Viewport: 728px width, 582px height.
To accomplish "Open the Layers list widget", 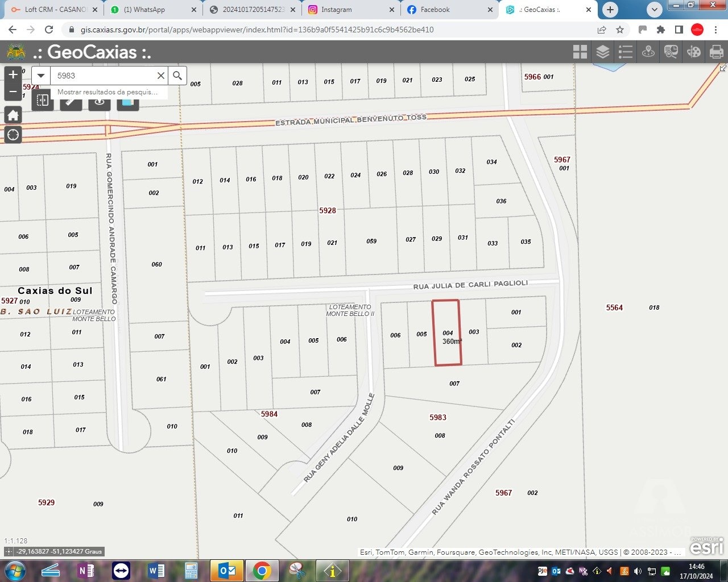I will (603, 52).
